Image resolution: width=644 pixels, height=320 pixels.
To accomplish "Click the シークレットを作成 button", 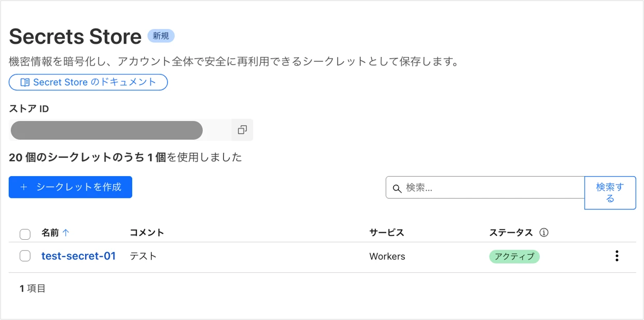I will [71, 187].
